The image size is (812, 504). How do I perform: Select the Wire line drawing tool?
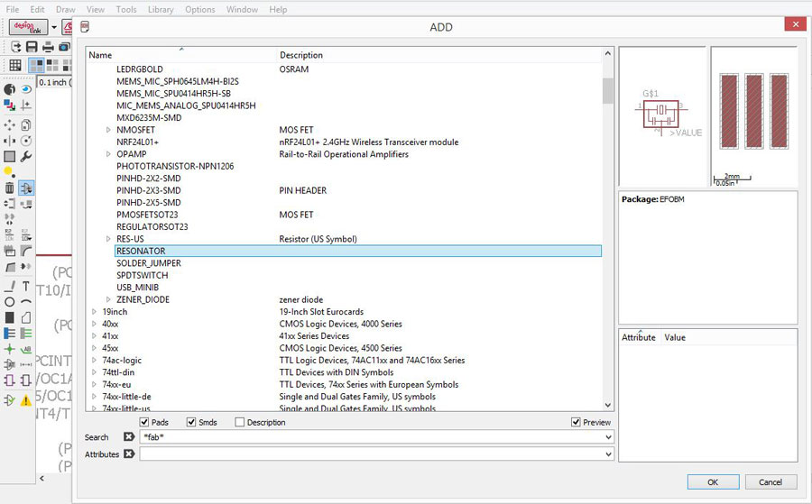pyautogui.click(x=9, y=286)
